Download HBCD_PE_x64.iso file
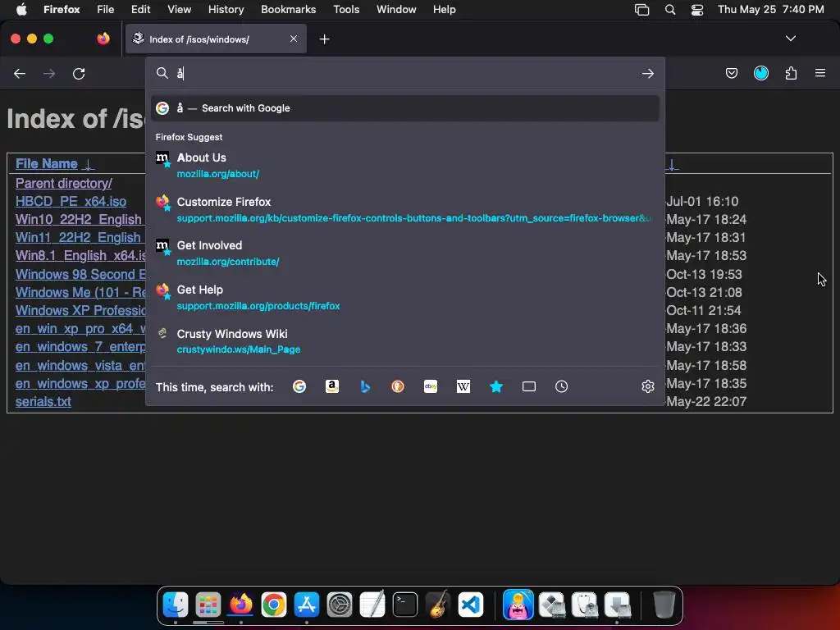Screen dimensions: 840x630 (x=71, y=202)
